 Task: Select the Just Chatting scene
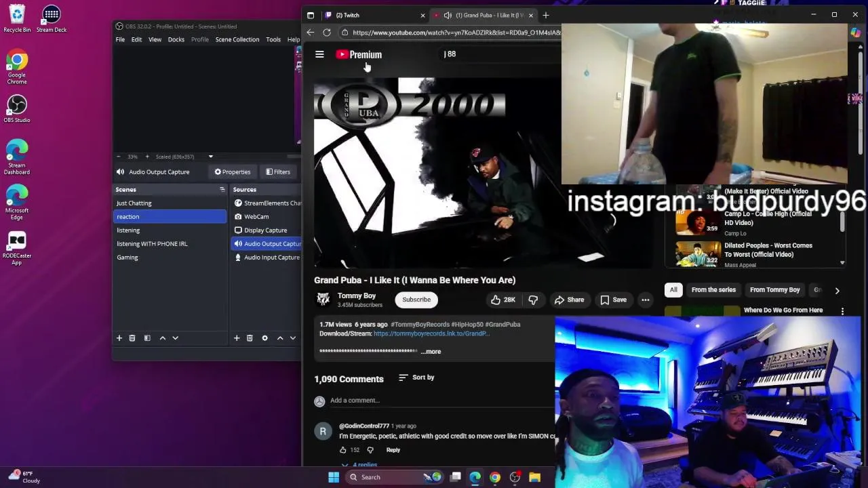click(x=170, y=203)
